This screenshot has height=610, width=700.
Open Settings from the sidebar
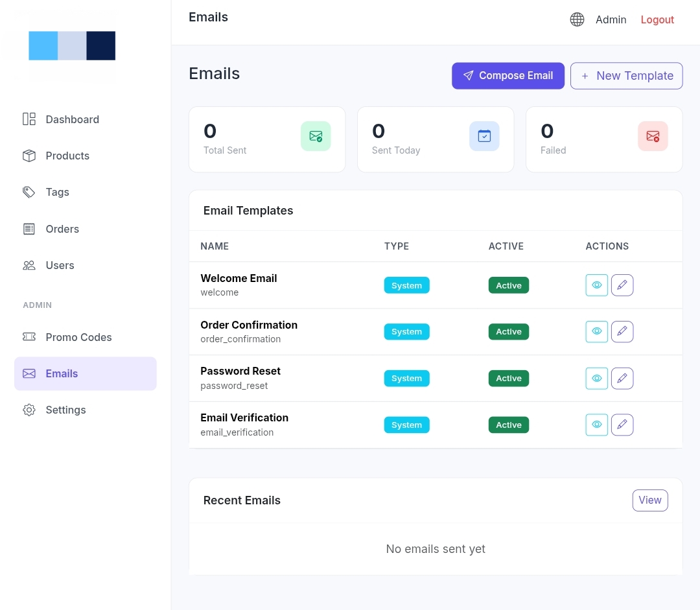click(x=86, y=410)
